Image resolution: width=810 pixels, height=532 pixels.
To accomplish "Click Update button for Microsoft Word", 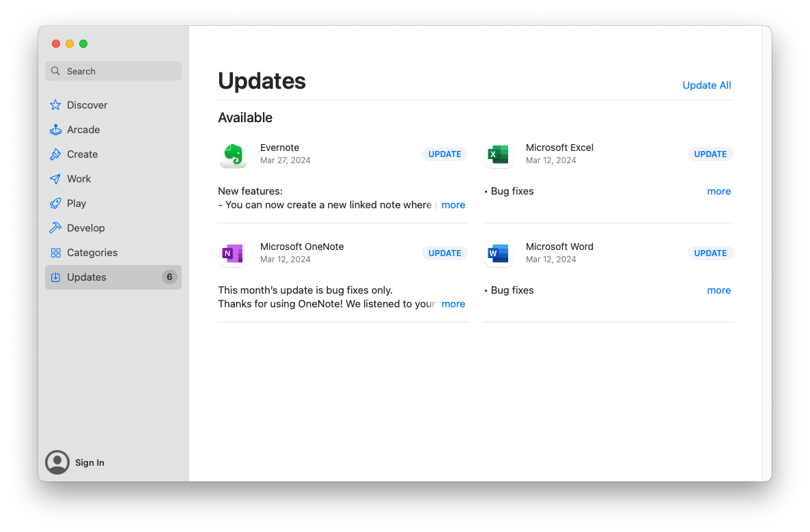I will (x=710, y=253).
